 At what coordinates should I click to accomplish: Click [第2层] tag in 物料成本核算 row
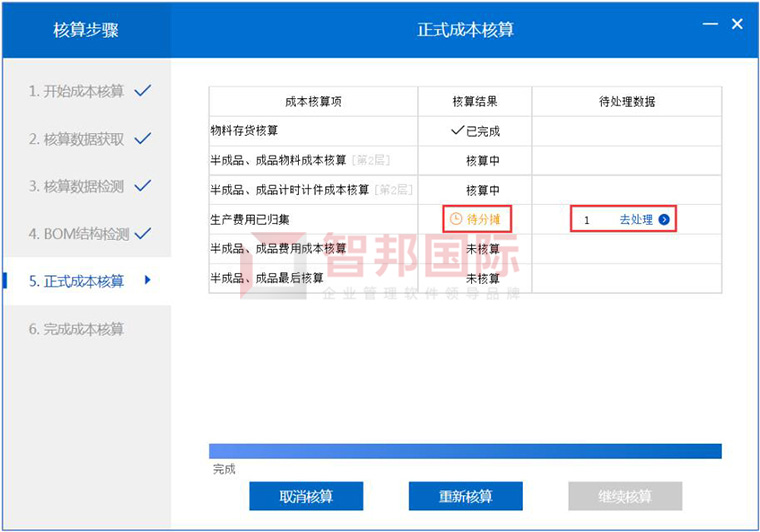click(x=371, y=160)
